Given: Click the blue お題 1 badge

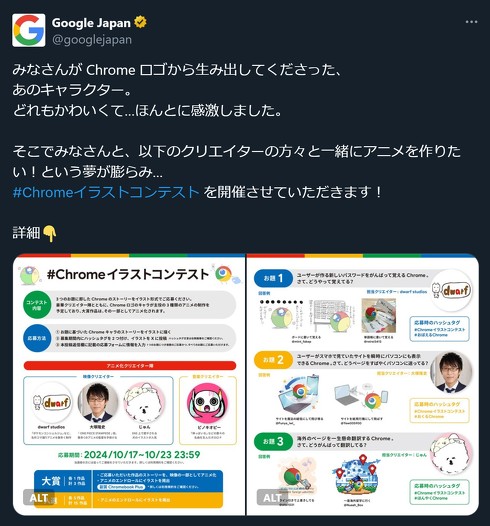Looking at the screenshot, I should pyautogui.click(x=273, y=278).
